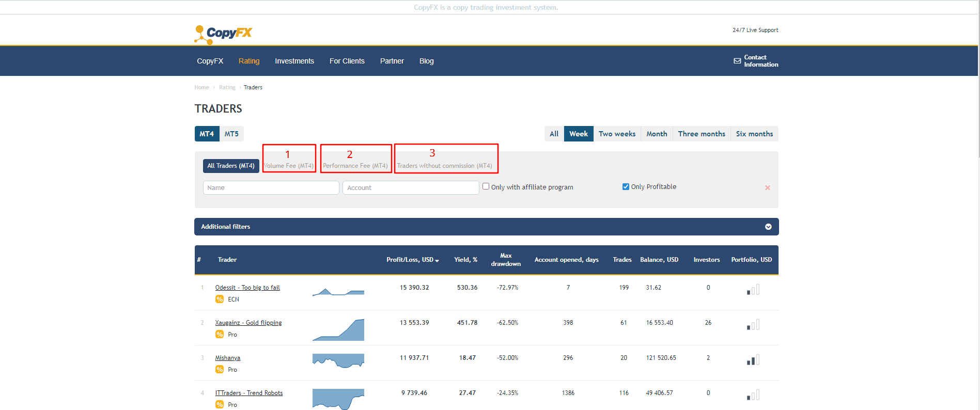The height and width of the screenshot is (410, 980).
Task: Go to Rating breadcrumb link
Action: tap(227, 87)
